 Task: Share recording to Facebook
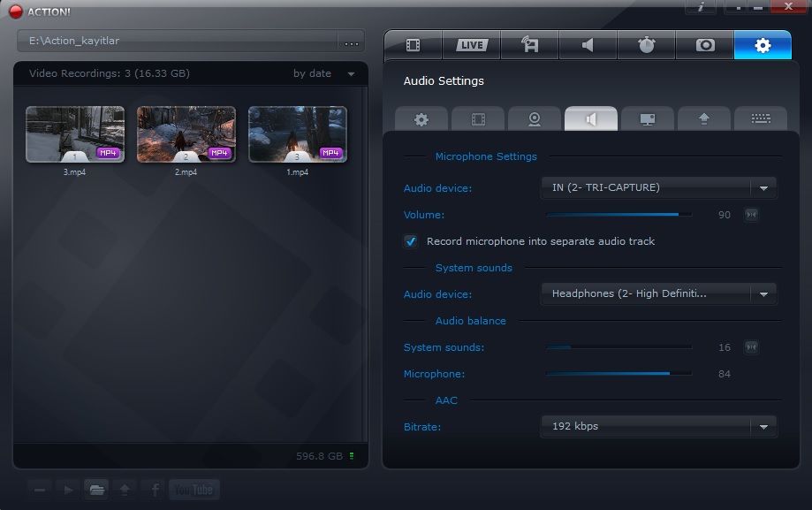(x=154, y=490)
